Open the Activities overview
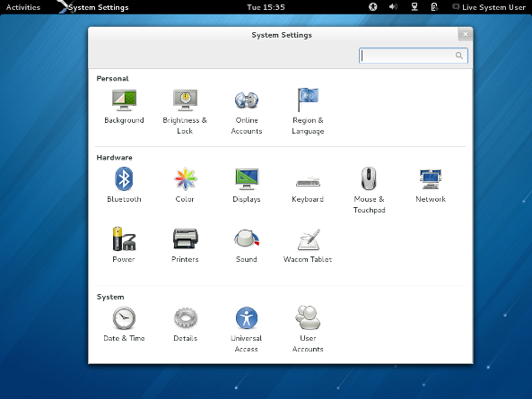The height and width of the screenshot is (399, 532). click(23, 7)
